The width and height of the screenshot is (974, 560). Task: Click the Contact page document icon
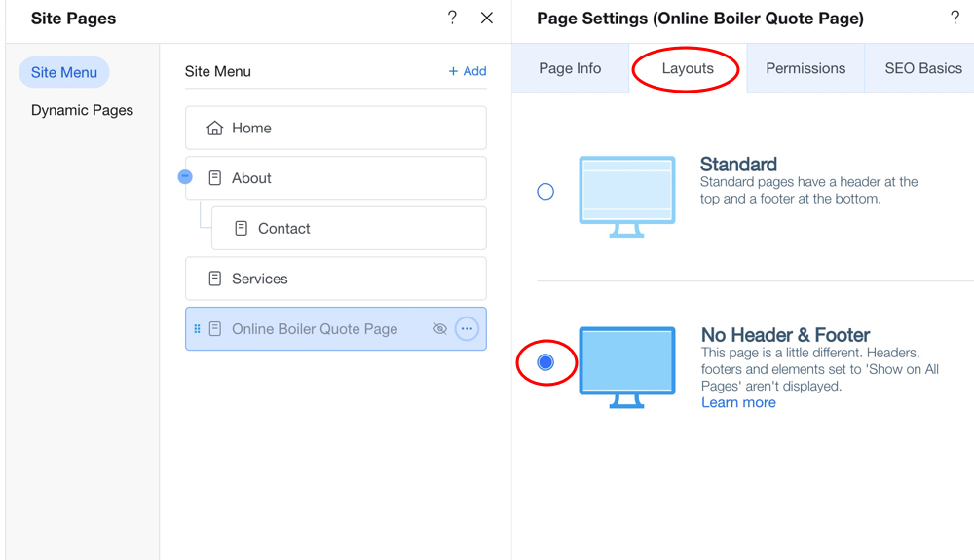point(241,229)
